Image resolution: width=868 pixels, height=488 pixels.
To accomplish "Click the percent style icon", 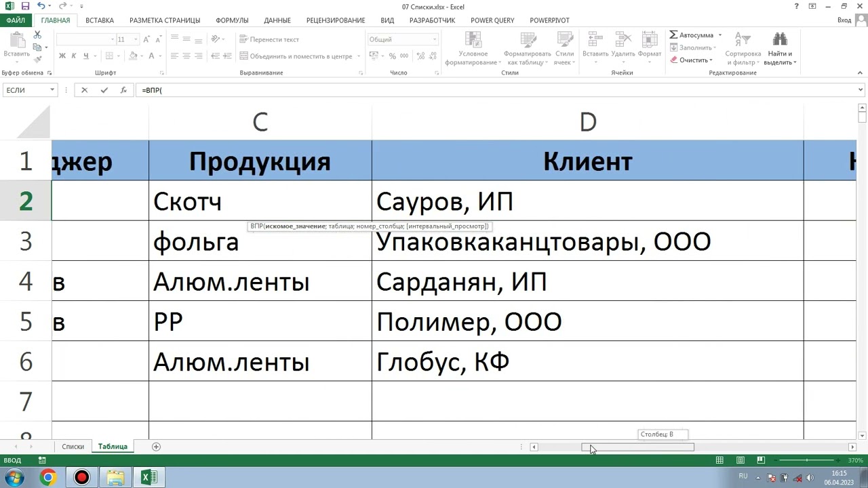I will pyautogui.click(x=392, y=56).
